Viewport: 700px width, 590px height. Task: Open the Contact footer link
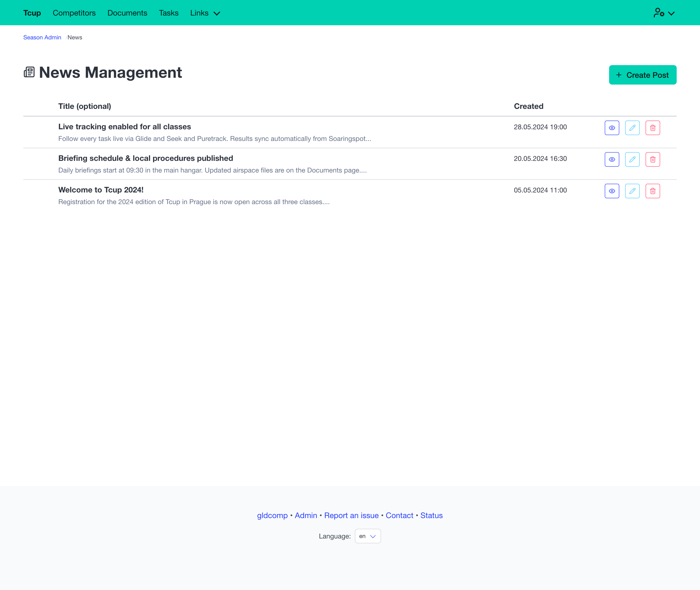point(399,515)
